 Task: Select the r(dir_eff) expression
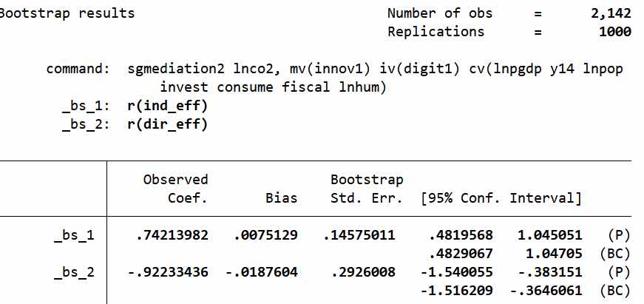[x=167, y=124]
